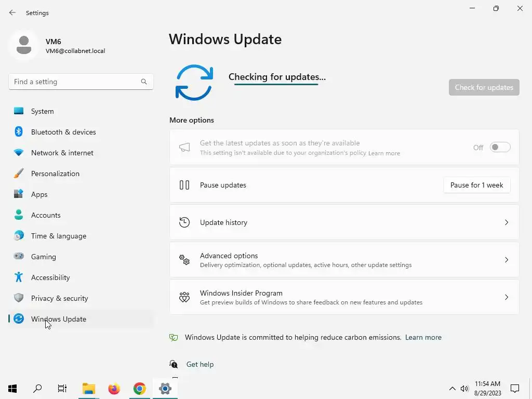Open the notification center icon

pos(515,389)
